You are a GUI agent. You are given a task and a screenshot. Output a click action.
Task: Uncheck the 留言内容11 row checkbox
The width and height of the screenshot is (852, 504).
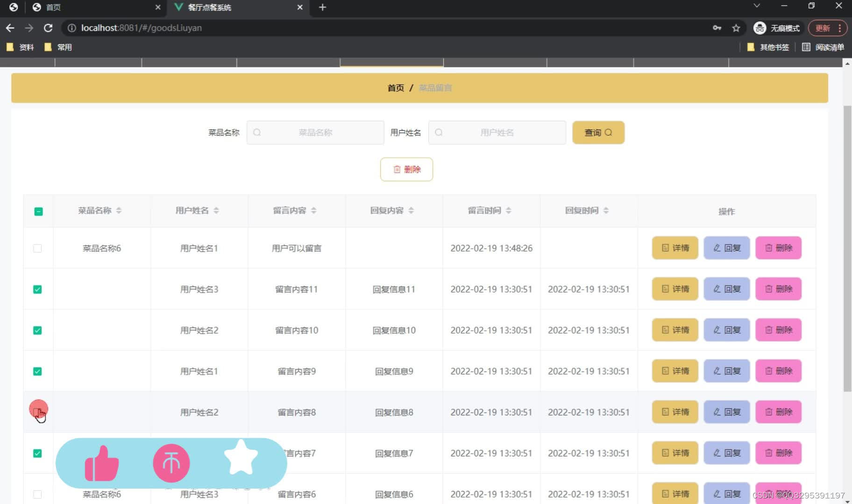click(37, 289)
